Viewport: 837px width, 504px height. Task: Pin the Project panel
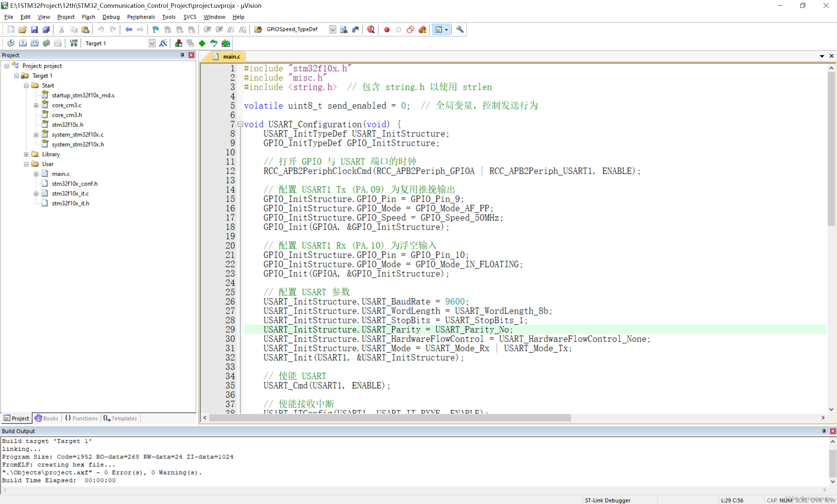(182, 55)
